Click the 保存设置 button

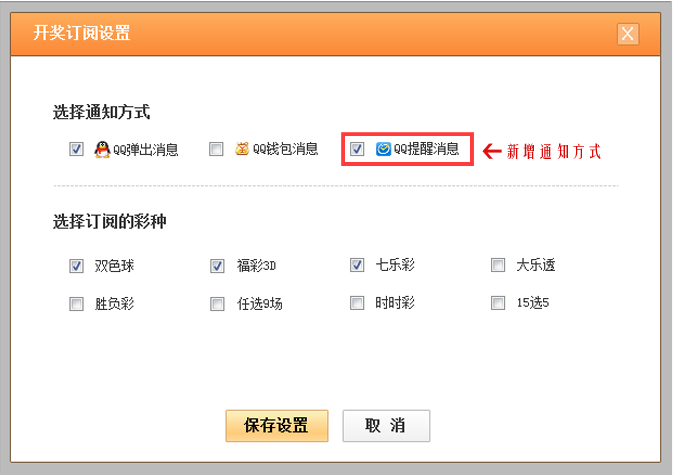tap(277, 426)
